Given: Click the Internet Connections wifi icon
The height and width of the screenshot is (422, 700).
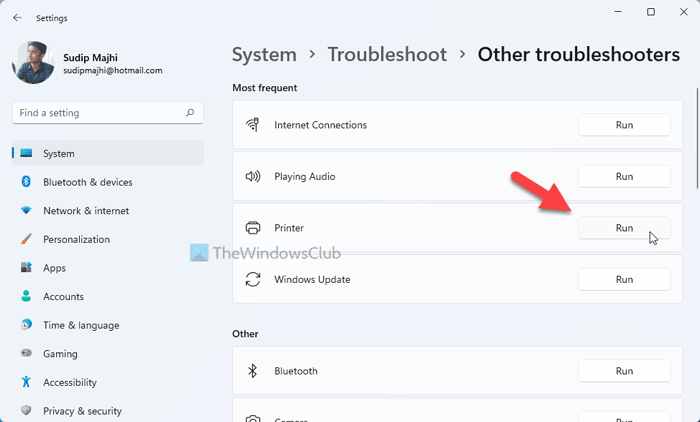Looking at the screenshot, I should (x=253, y=125).
